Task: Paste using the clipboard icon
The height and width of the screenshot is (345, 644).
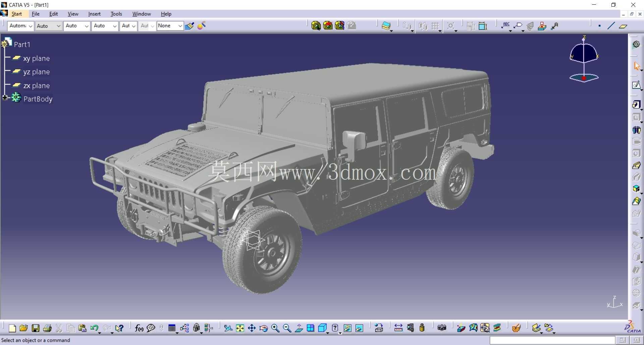Action: [x=82, y=328]
